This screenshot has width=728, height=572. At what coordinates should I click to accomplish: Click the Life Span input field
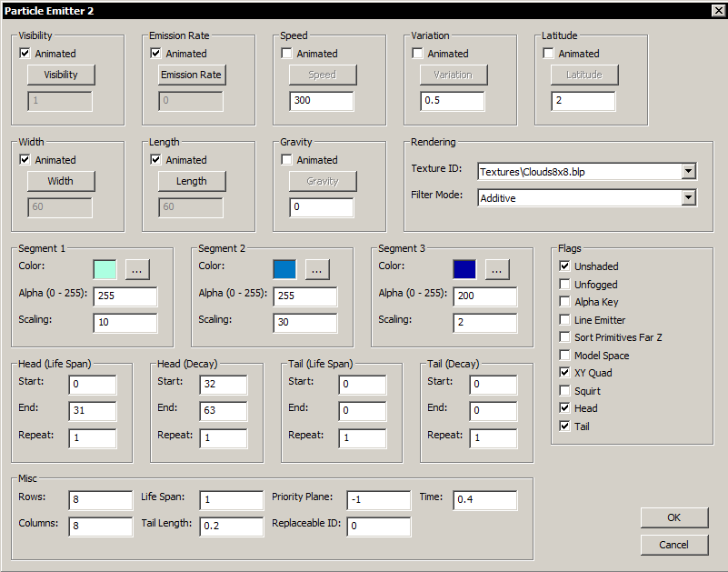(231, 500)
